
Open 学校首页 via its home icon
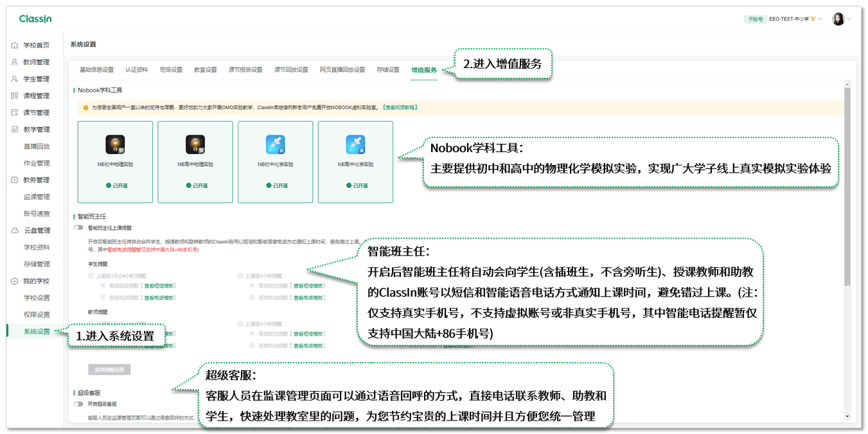click(15, 46)
